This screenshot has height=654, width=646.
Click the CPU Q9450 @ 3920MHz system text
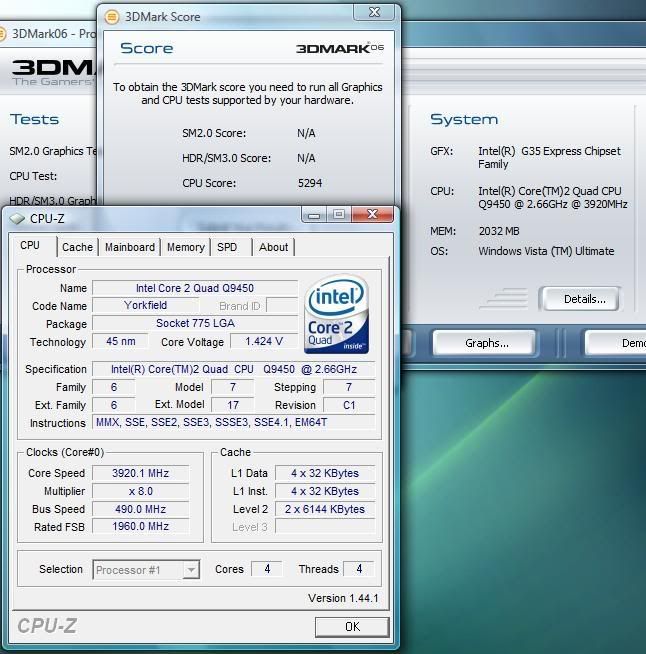pos(553,197)
